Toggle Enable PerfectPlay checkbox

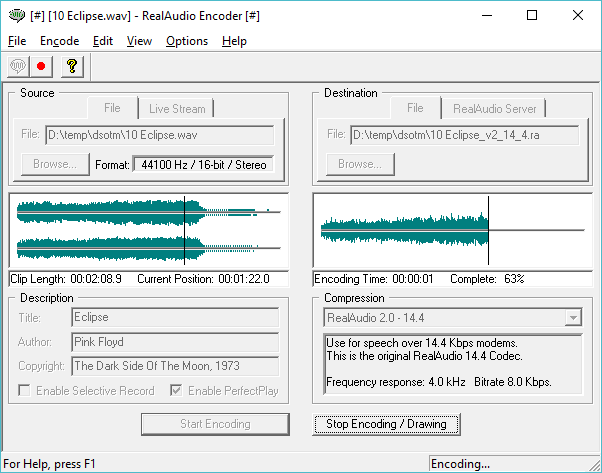tap(176, 391)
